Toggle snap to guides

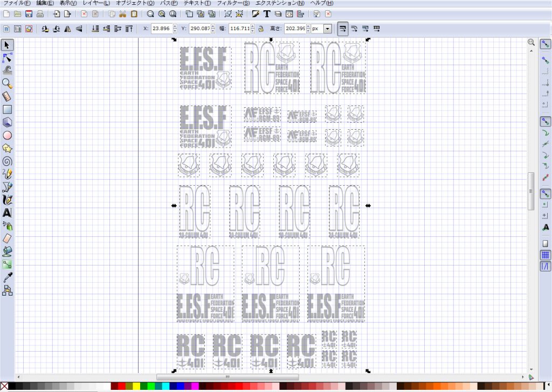click(x=545, y=265)
